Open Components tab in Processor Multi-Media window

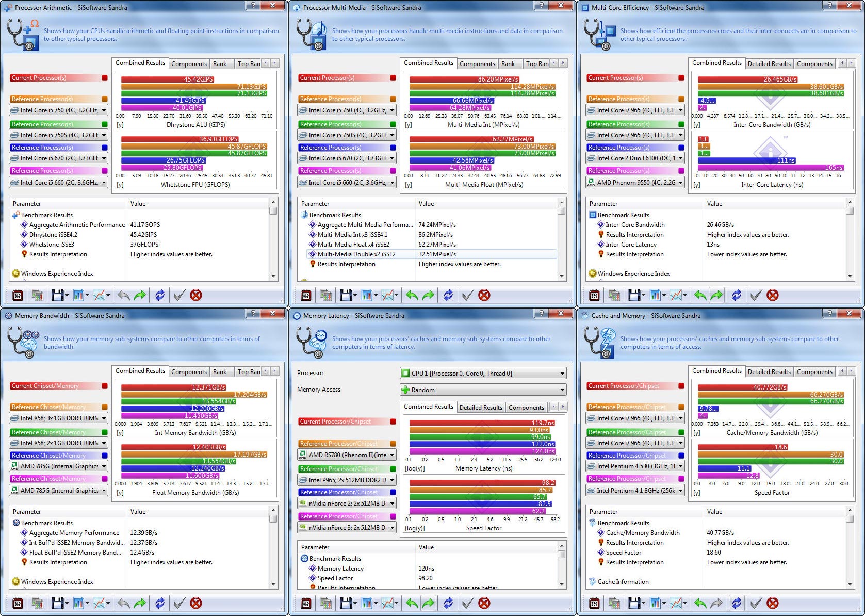(477, 64)
